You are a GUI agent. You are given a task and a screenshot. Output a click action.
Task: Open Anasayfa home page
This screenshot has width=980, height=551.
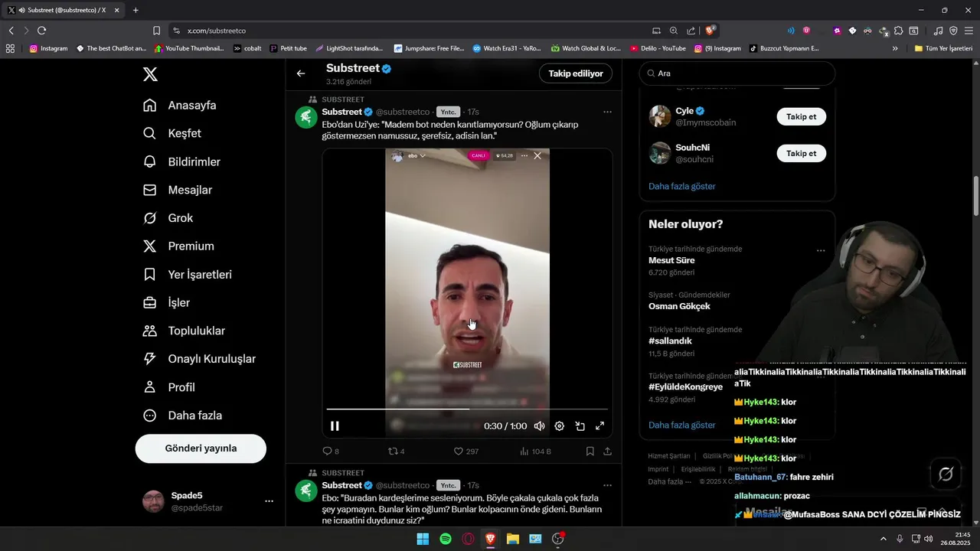tap(180, 106)
